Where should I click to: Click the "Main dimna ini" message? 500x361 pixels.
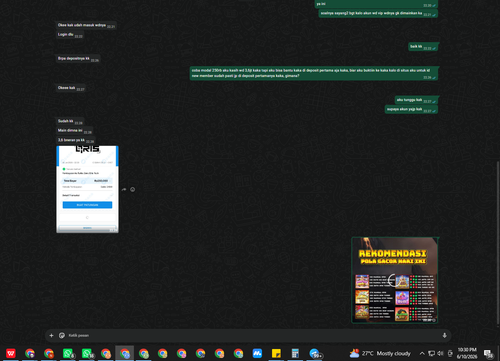(74, 131)
